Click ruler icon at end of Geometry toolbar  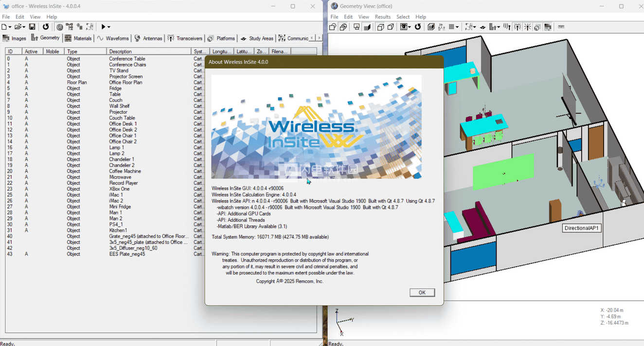pos(561,27)
